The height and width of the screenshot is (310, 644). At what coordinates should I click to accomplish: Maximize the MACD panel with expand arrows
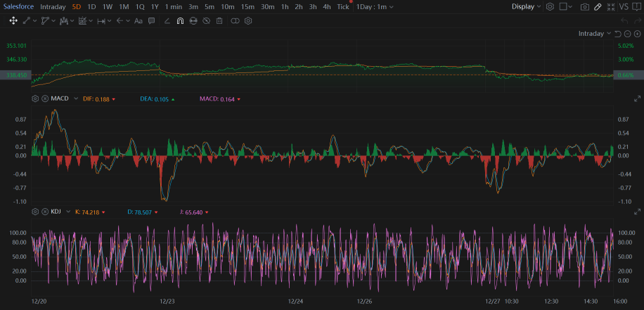[638, 98]
